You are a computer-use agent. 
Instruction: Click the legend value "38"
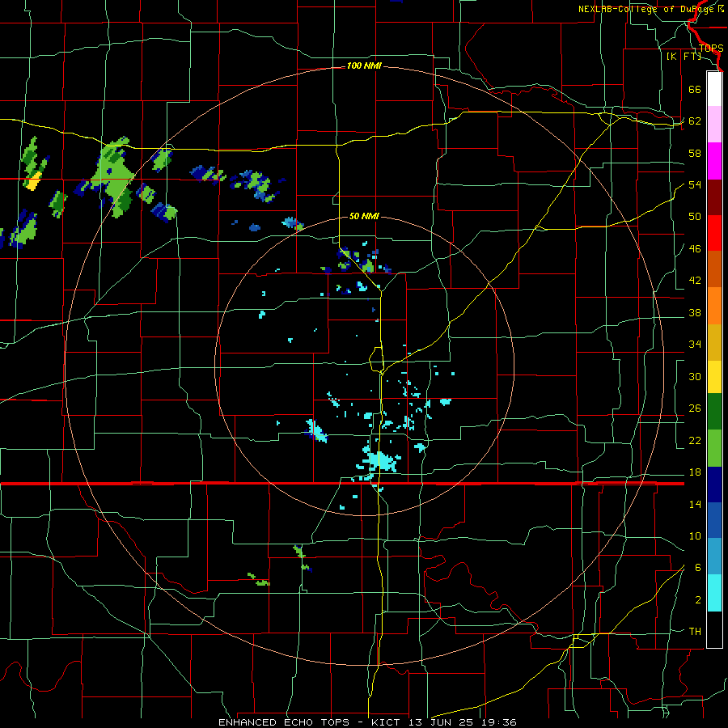click(x=695, y=312)
